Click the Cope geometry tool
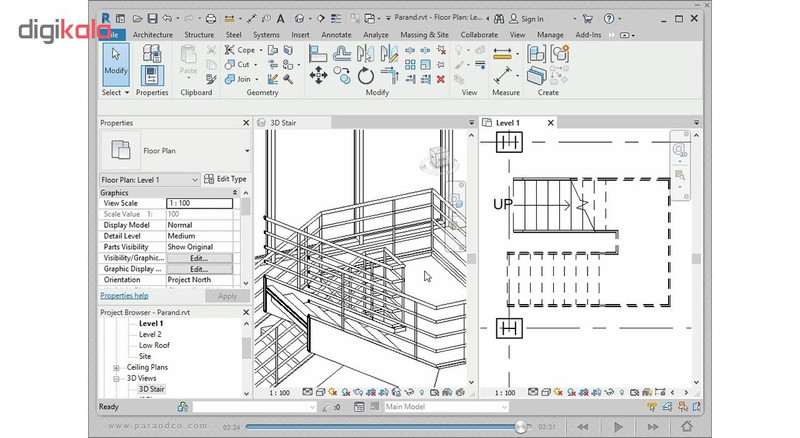 240,50
